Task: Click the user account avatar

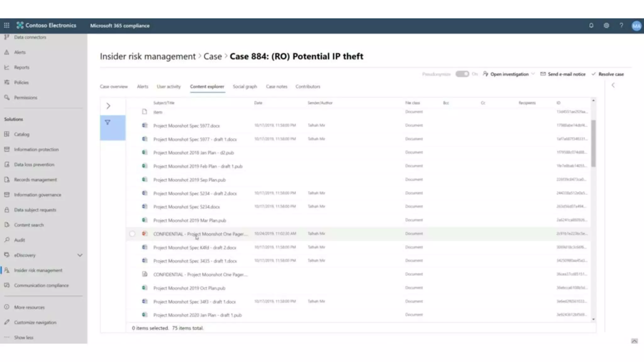Action: coord(636,26)
